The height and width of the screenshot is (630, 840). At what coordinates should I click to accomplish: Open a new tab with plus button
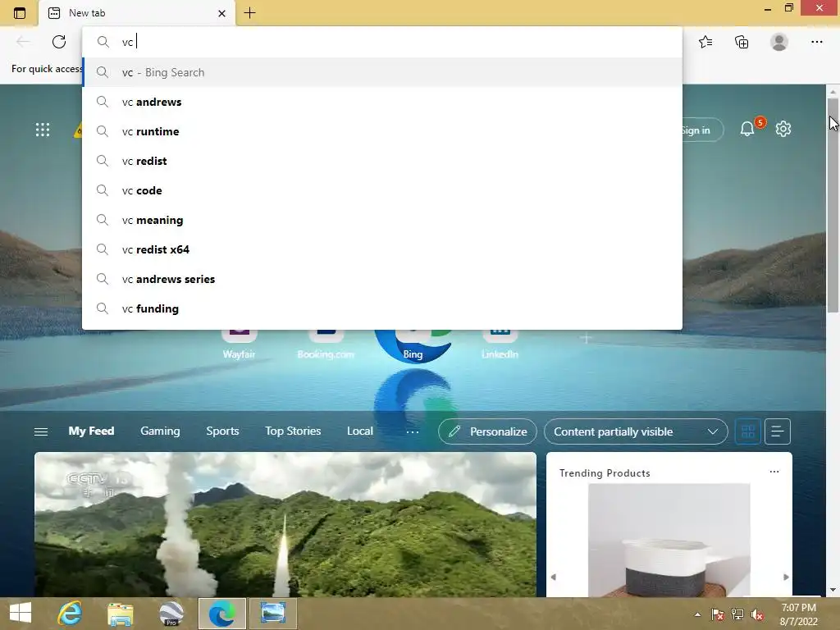click(x=249, y=13)
